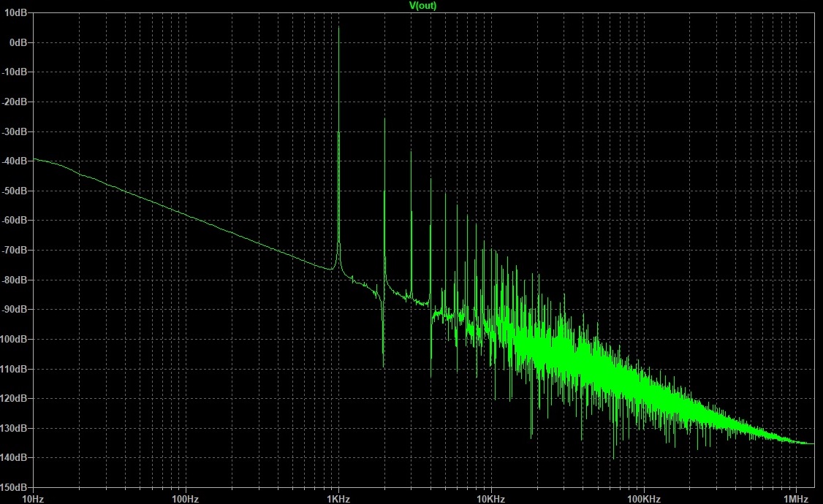The image size is (823, 504).
Task: Click the -80dB axis tick label
Action: tap(16, 280)
